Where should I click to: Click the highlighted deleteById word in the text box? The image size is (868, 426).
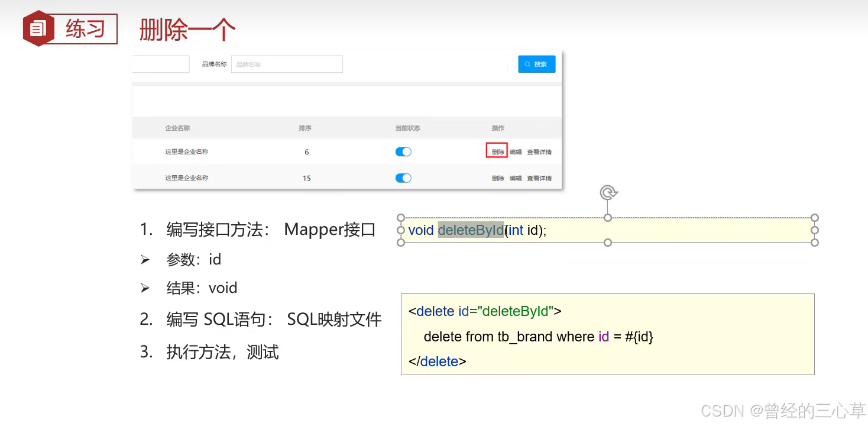(x=471, y=230)
